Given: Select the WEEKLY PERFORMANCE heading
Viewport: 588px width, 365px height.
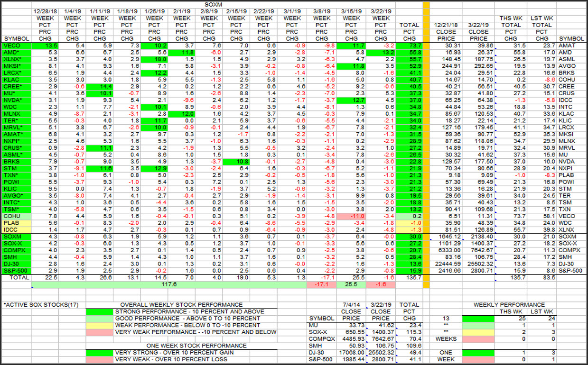Looking at the screenshot, I should (509, 305).
